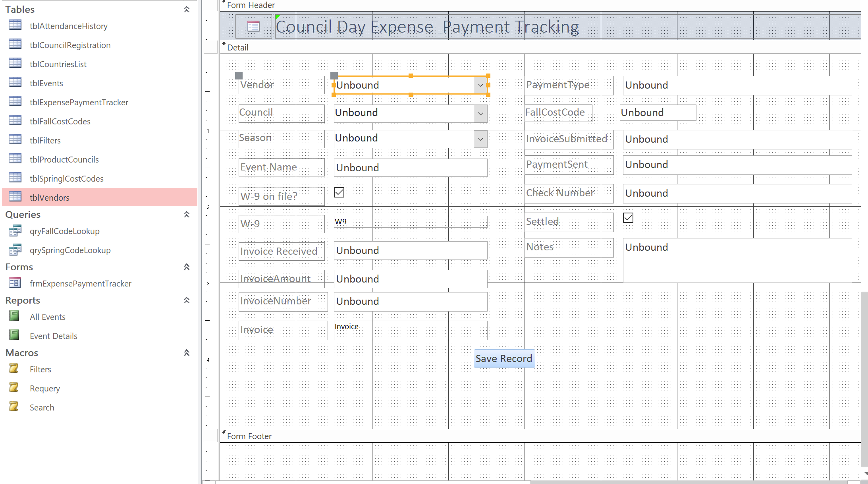
Task: Click the form icon in the Form Header
Action: [x=253, y=25]
